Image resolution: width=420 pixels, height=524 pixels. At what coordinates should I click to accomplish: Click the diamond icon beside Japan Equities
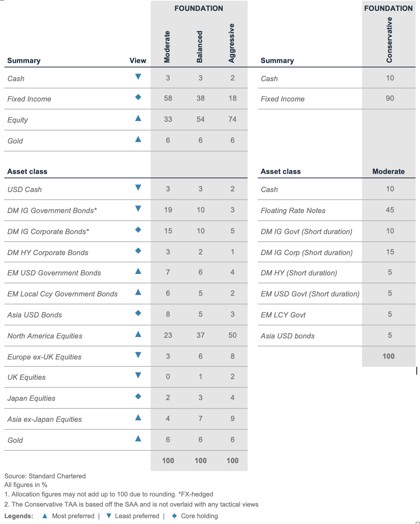(138, 396)
